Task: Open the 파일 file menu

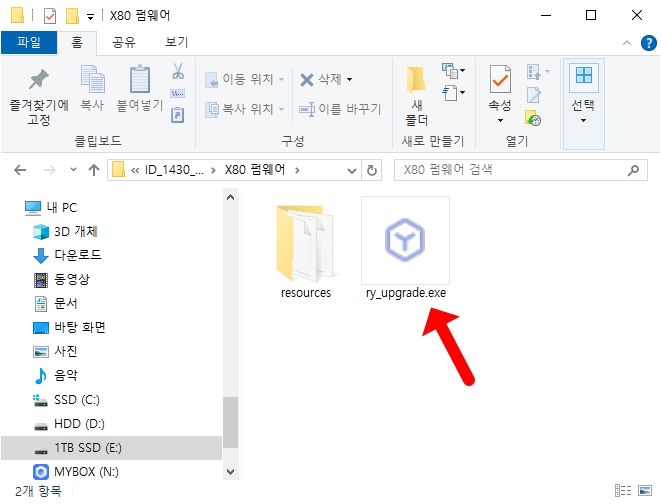Action: (29, 42)
